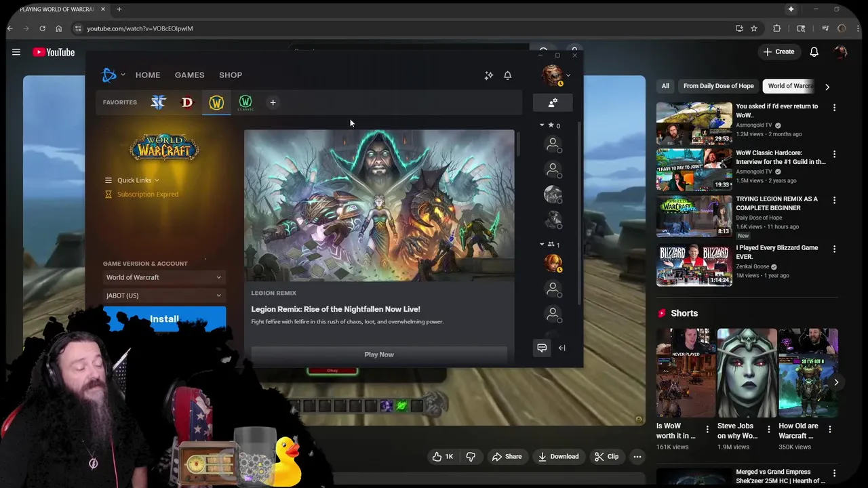The image size is (868, 488).
Task: Click the Download button
Action: (557, 457)
